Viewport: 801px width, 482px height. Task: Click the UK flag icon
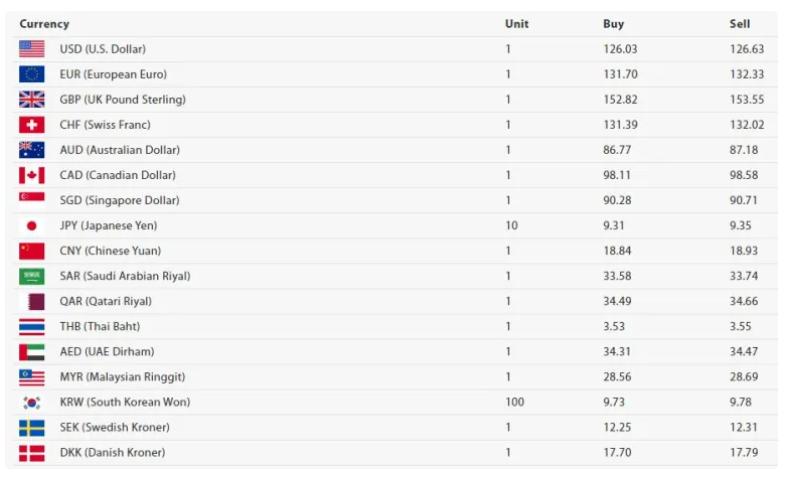(x=31, y=99)
